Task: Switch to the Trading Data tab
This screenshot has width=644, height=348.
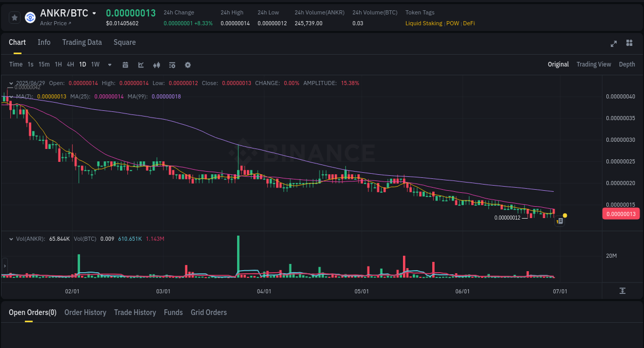Action: tap(82, 42)
